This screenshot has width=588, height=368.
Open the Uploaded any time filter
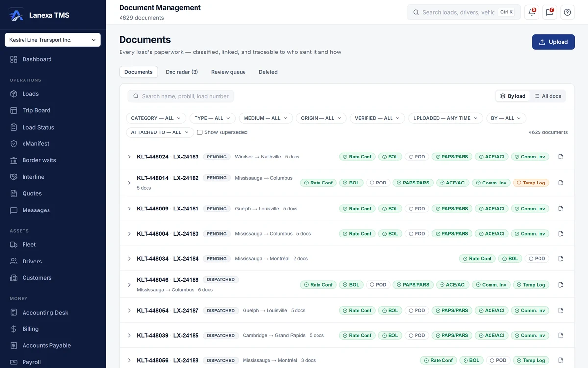[x=445, y=118]
